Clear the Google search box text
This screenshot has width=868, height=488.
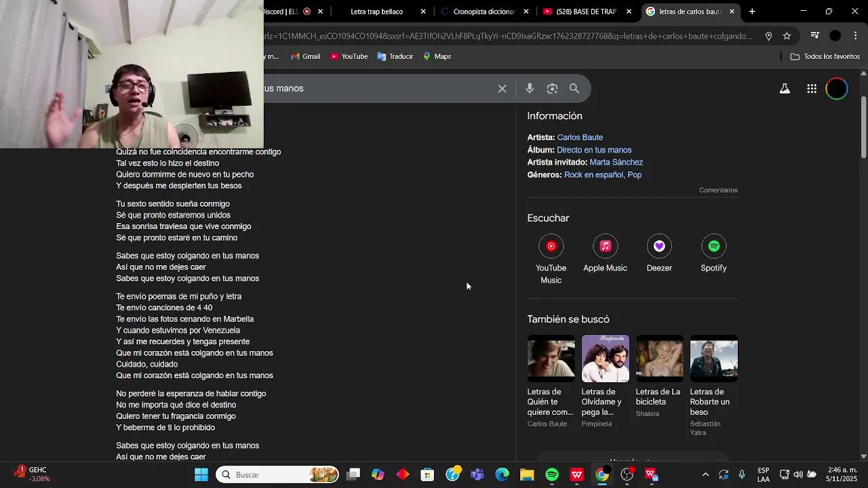click(502, 89)
